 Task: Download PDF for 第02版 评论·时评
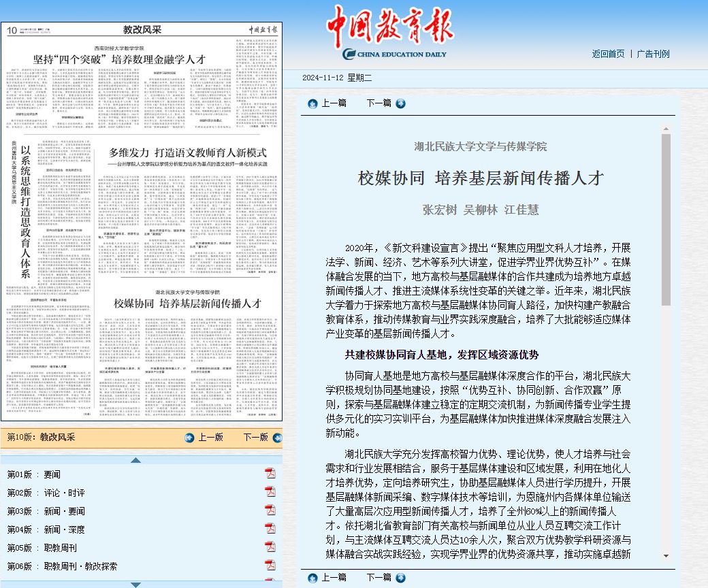[x=270, y=491]
